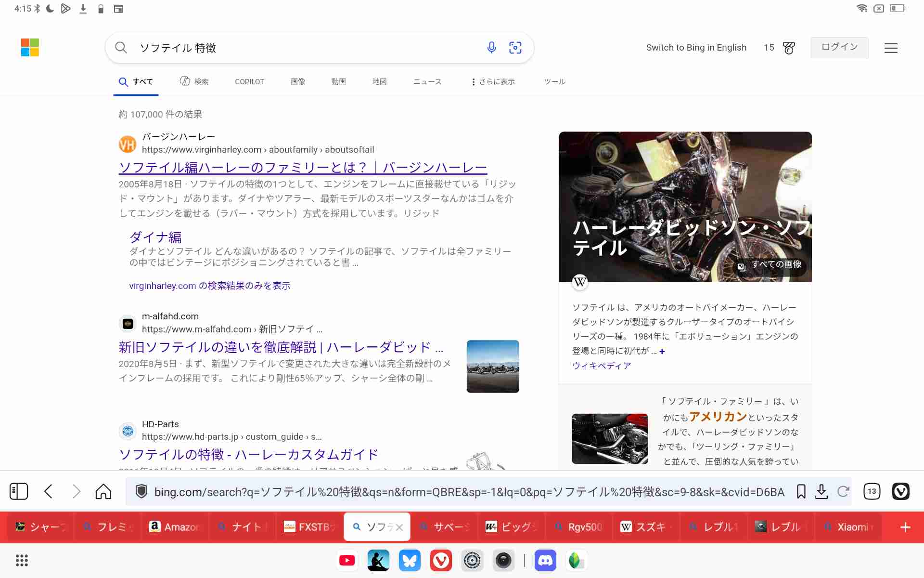924x578 pixels.
Task: Bookmark this page with bookmark icon
Action: (801, 491)
